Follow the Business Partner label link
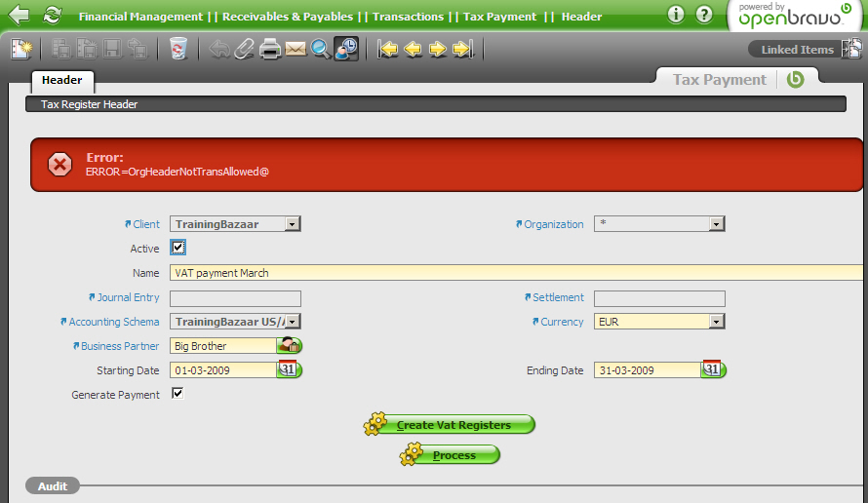The height and width of the screenshot is (503, 868). pos(120,346)
